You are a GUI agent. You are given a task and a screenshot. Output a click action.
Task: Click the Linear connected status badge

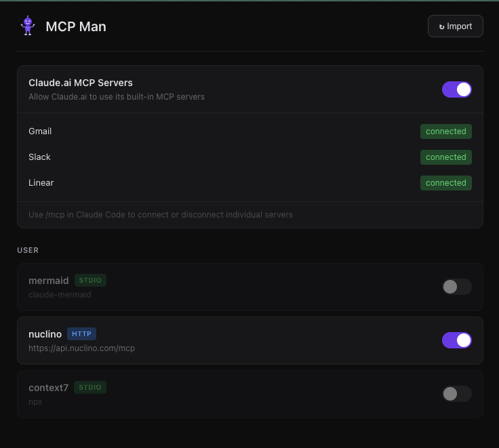click(446, 183)
